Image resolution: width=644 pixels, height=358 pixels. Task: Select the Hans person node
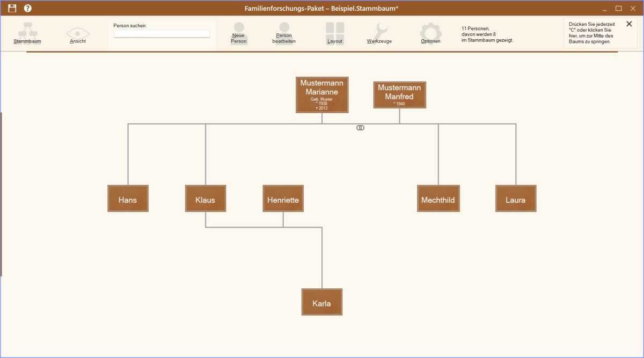128,199
